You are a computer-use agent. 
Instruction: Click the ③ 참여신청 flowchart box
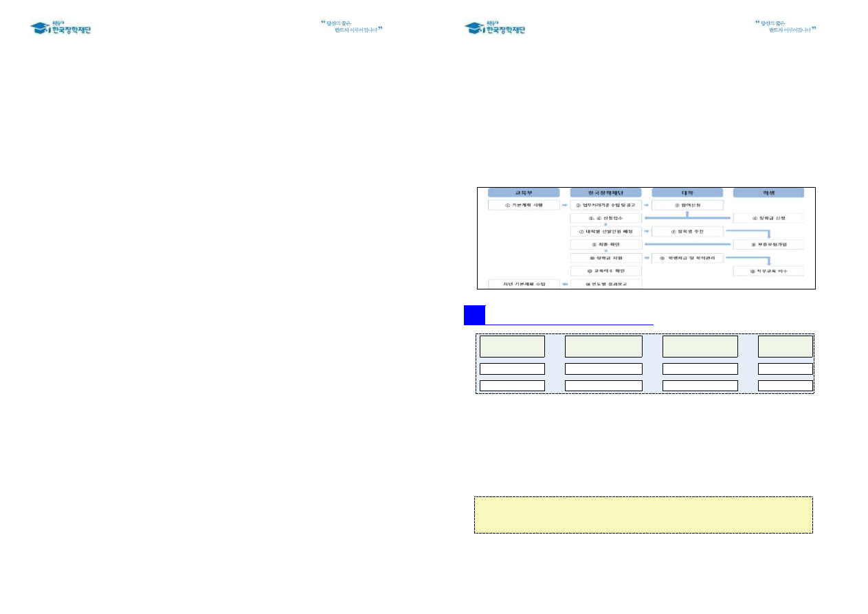[x=687, y=205]
